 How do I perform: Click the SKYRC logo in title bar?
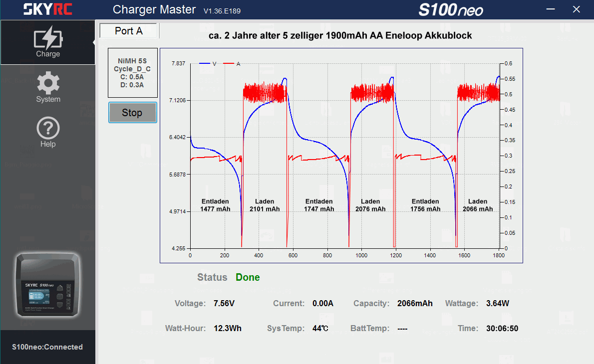click(x=47, y=9)
